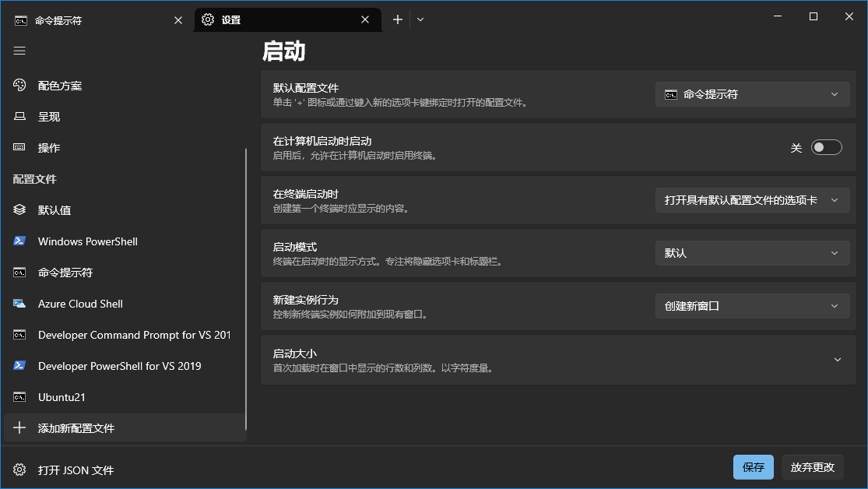Switch to the 设置 tab
The height and width of the screenshot is (489, 868).
288,19
